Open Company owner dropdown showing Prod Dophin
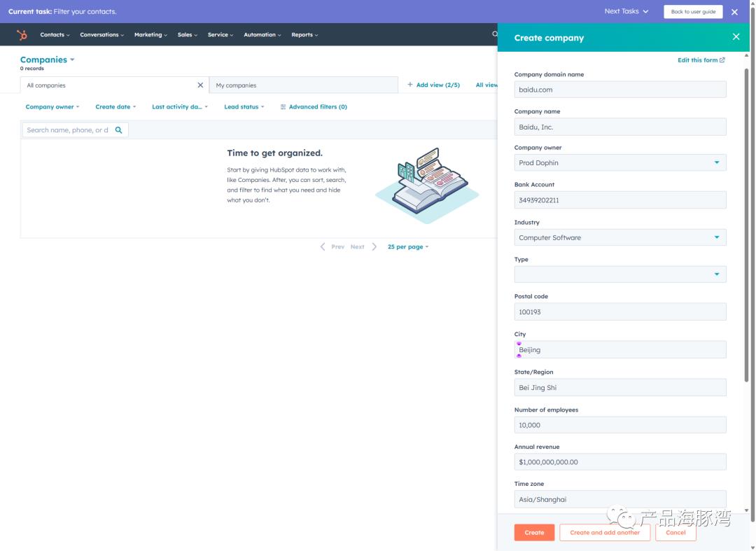The width and height of the screenshot is (756, 551). [620, 163]
